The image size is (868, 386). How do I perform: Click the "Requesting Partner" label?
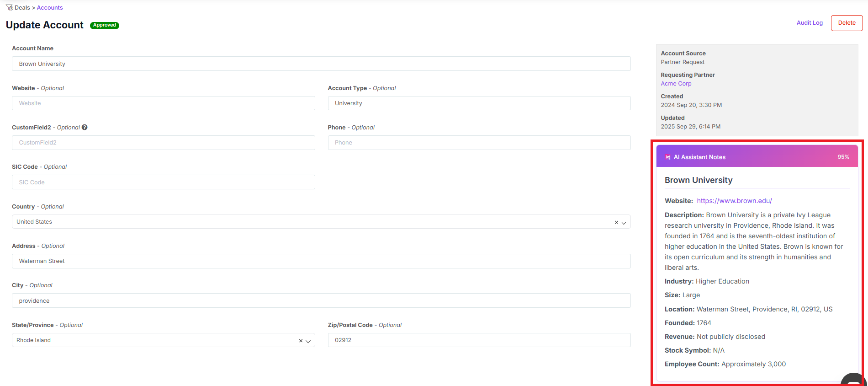(x=688, y=75)
